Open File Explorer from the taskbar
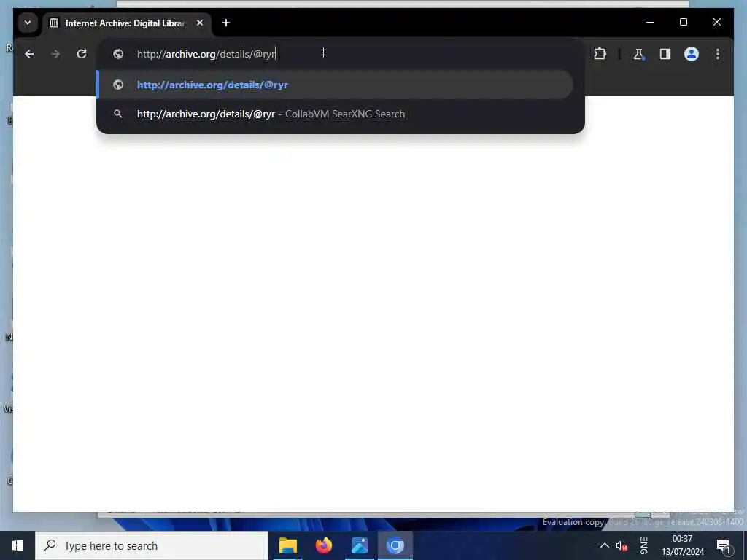Image resolution: width=747 pixels, height=560 pixels. 287,545
